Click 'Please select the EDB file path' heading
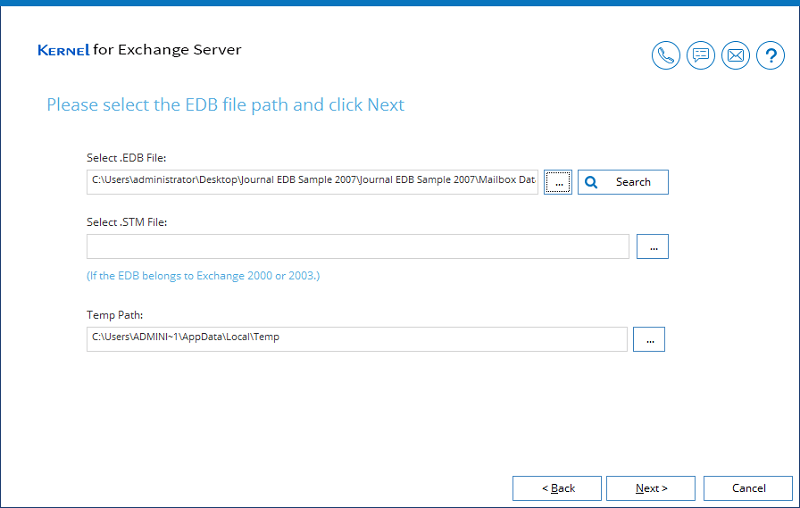 pos(226,105)
